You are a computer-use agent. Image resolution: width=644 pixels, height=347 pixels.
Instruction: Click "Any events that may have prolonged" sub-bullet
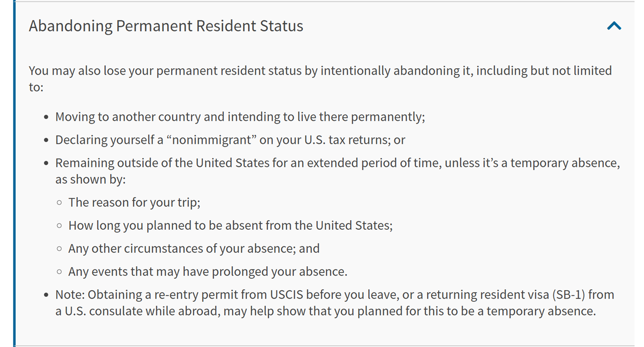coord(207,271)
